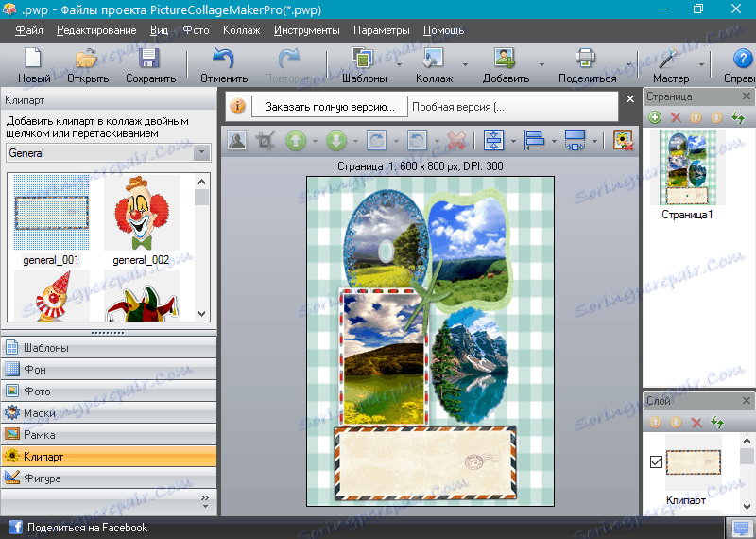Click the same-size objects icon

[x=575, y=141]
